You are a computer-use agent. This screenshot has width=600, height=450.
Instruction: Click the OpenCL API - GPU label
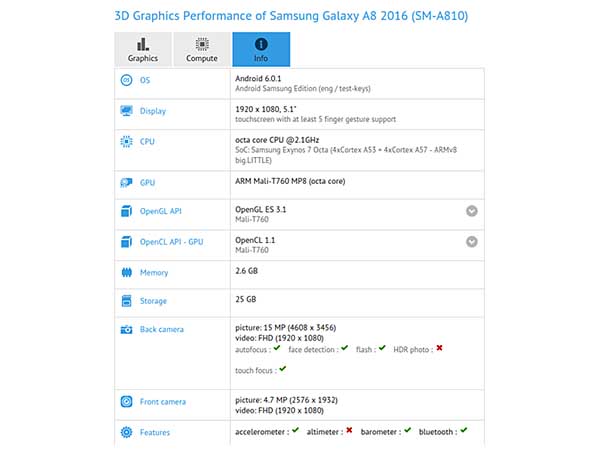tap(171, 242)
